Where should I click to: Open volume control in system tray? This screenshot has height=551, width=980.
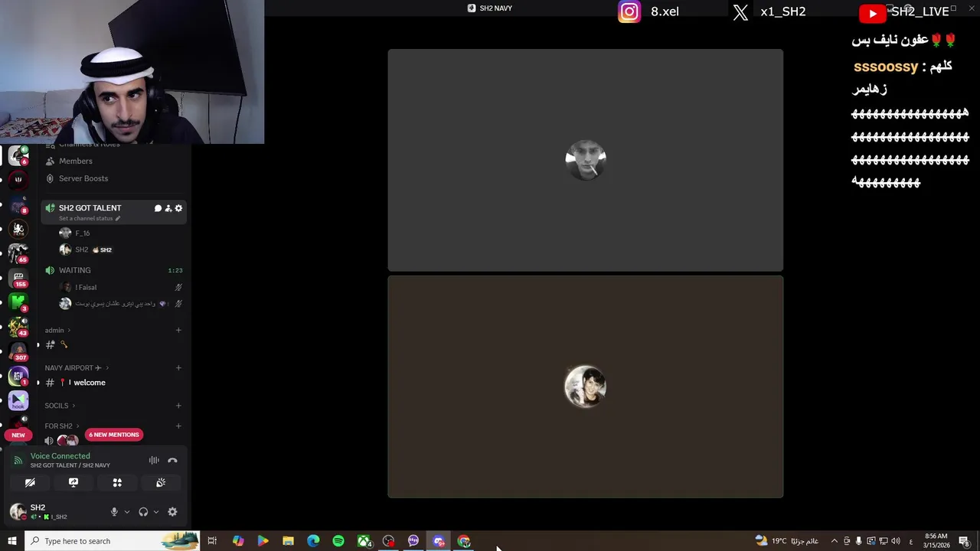point(895,541)
